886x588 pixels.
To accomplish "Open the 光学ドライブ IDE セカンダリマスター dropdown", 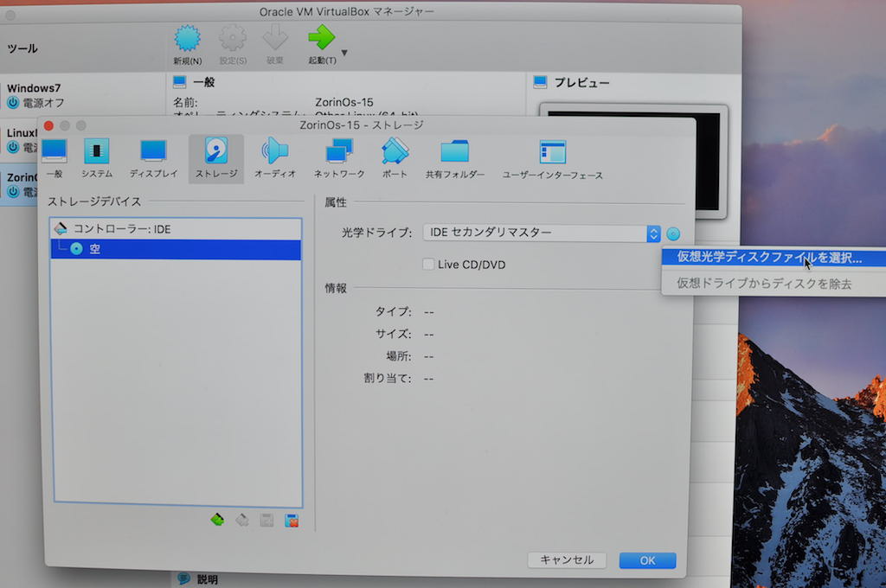I will click(x=542, y=233).
